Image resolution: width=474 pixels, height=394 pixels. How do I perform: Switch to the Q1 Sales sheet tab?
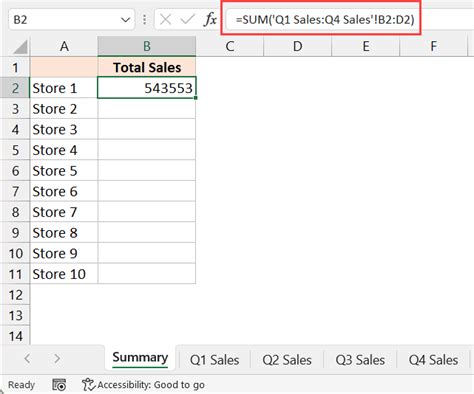click(x=214, y=360)
